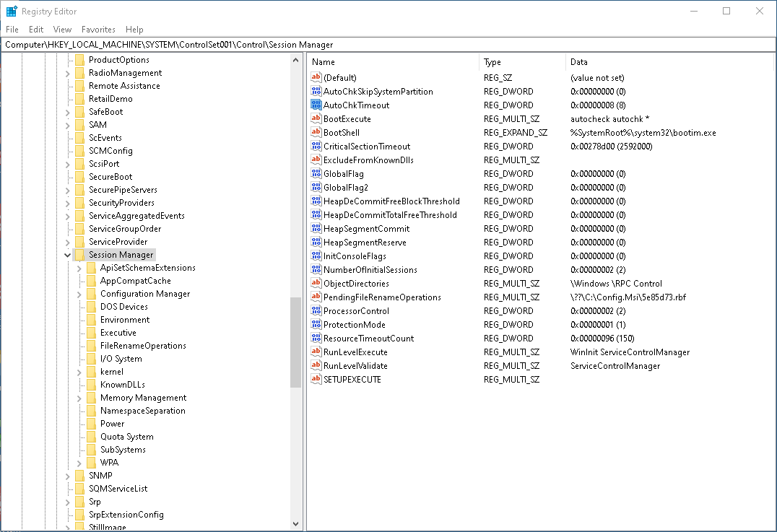
Task: Click the Registry Editor app icon in title bar
Action: 12,12
